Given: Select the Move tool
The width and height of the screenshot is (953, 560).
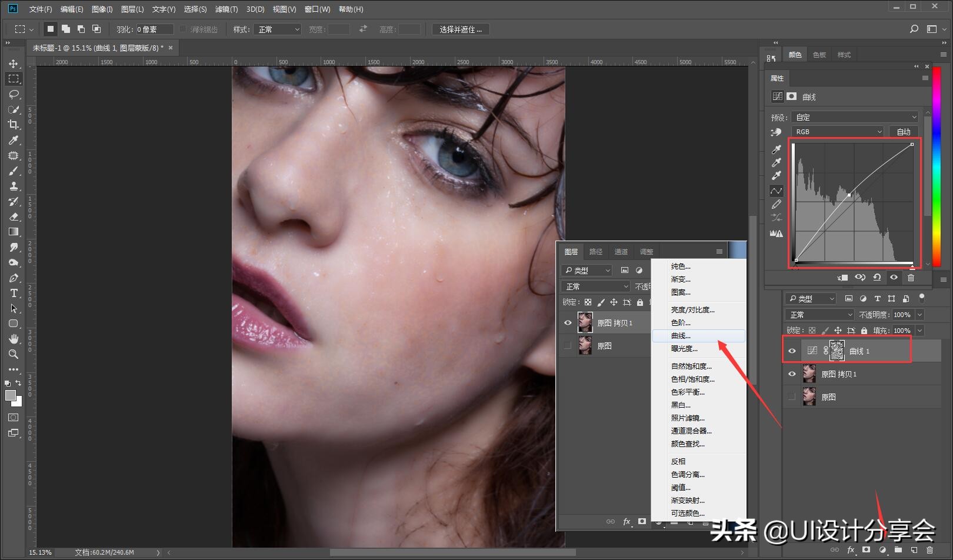Looking at the screenshot, I should coord(14,64).
